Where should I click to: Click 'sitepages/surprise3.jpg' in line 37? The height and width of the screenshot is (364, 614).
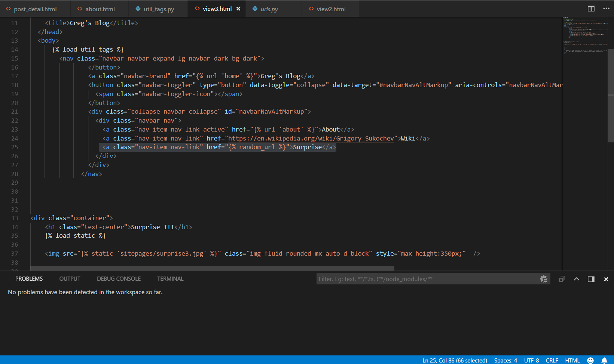pyautogui.click(x=162, y=254)
